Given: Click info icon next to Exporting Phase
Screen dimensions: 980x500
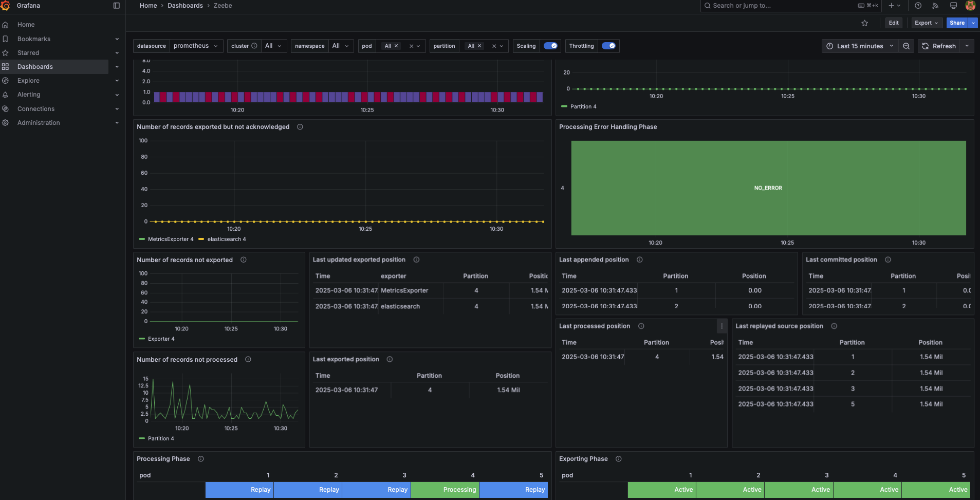Looking at the screenshot, I should 618,459.
